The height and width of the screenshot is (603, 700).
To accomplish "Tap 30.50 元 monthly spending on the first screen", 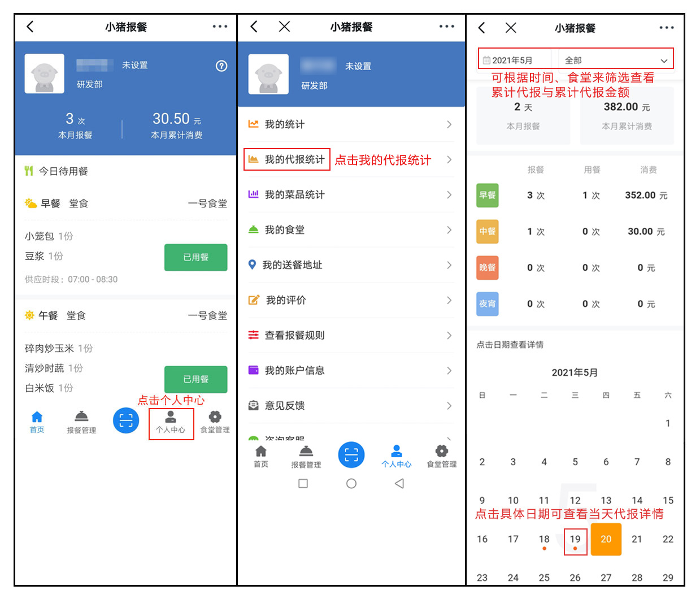I will pos(176,119).
